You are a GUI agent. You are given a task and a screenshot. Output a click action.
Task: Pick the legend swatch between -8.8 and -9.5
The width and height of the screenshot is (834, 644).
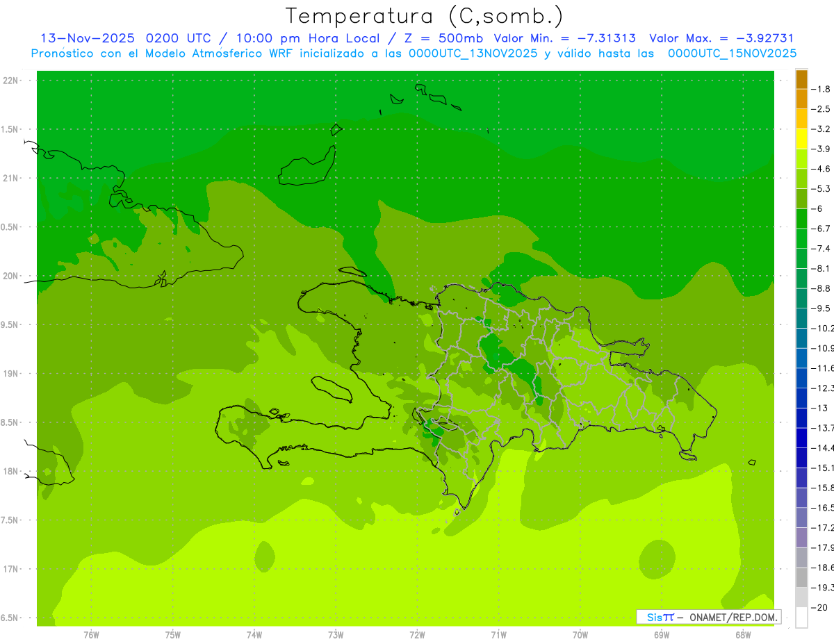pyautogui.click(x=801, y=298)
